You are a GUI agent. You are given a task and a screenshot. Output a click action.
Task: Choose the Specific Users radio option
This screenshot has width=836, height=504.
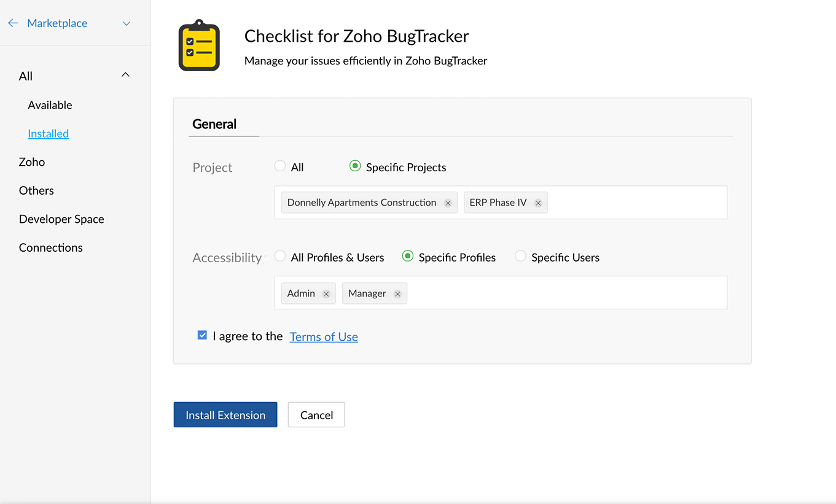pyautogui.click(x=520, y=256)
